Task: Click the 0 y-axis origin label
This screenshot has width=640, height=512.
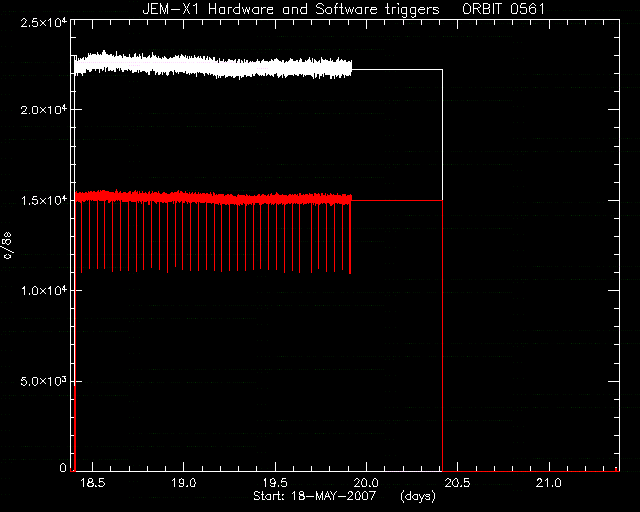Action: [x=63, y=467]
